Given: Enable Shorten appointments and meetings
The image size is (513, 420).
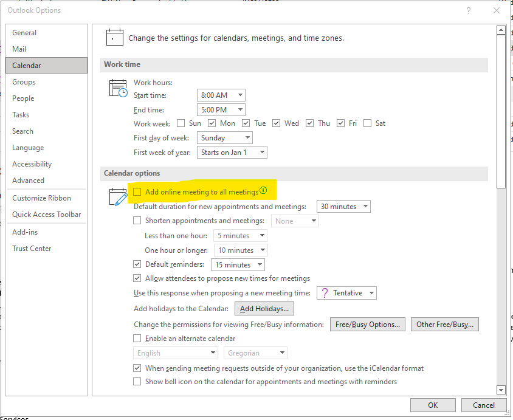Looking at the screenshot, I should coord(137,221).
